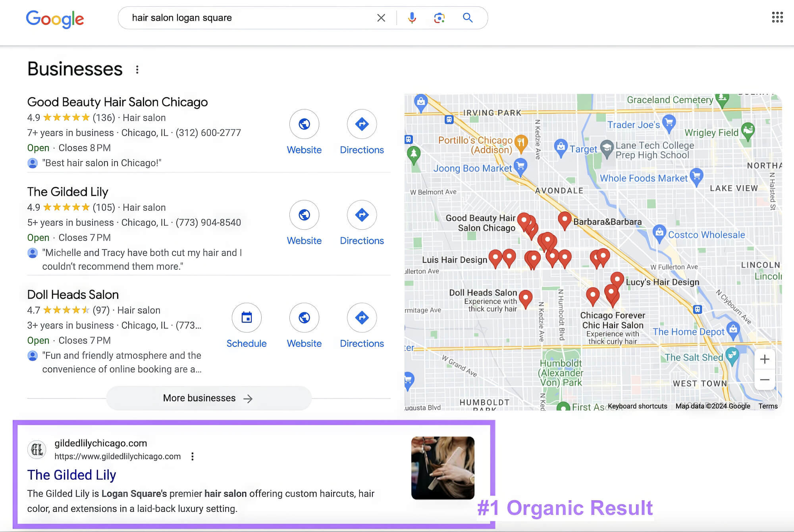The image size is (794, 532).
Task: Open Google Lens camera search
Action: coord(438,18)
